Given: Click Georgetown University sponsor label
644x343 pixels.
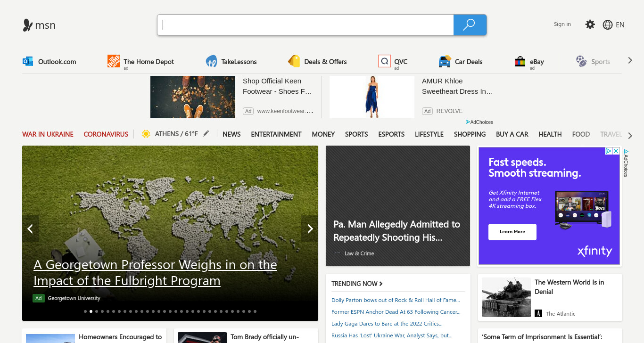Looking at the screenshot, I should [74, 298].
